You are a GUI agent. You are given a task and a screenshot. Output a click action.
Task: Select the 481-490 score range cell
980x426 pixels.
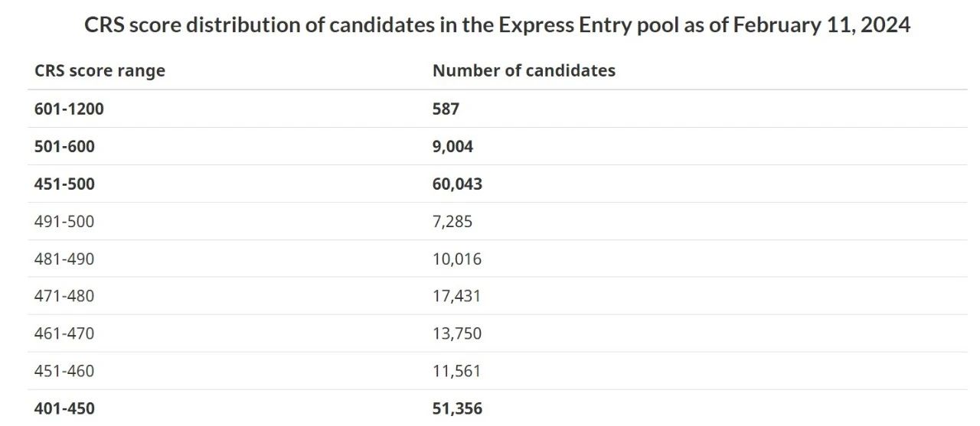coord(64,259)
